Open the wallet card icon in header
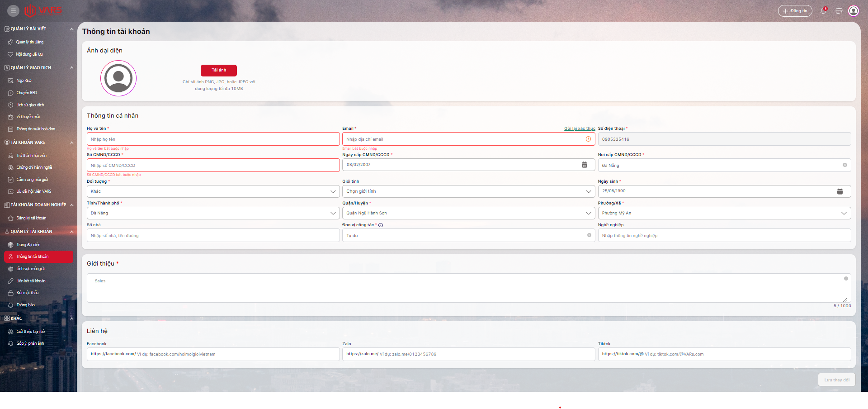Screen dimensions: 868x409 click(839, 11)
